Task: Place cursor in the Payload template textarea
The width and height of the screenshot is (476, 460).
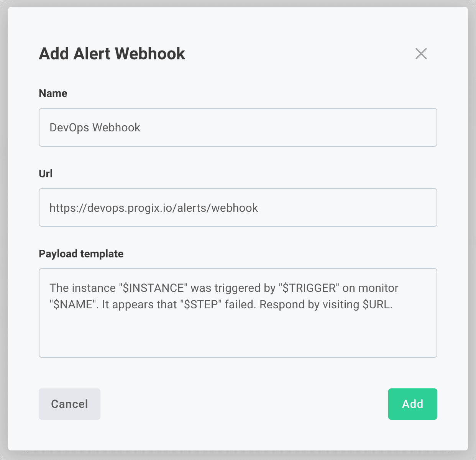Action: click(238, 312)
